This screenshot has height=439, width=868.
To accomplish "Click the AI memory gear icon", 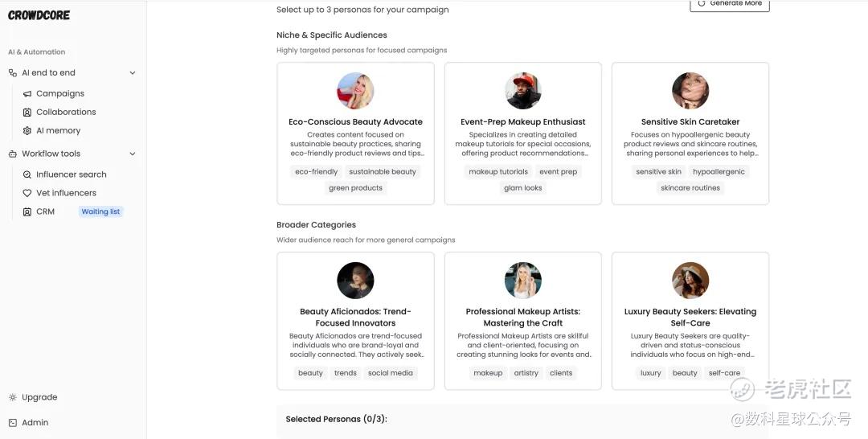I will 27,131.
